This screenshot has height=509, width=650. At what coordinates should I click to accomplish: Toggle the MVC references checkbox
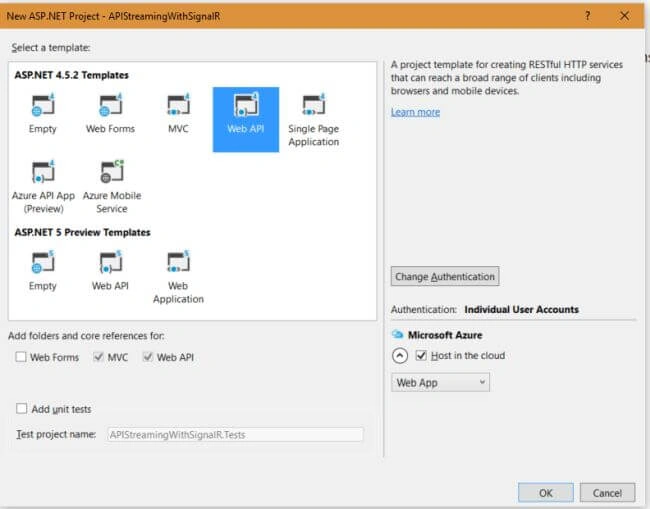pos(98,357)
